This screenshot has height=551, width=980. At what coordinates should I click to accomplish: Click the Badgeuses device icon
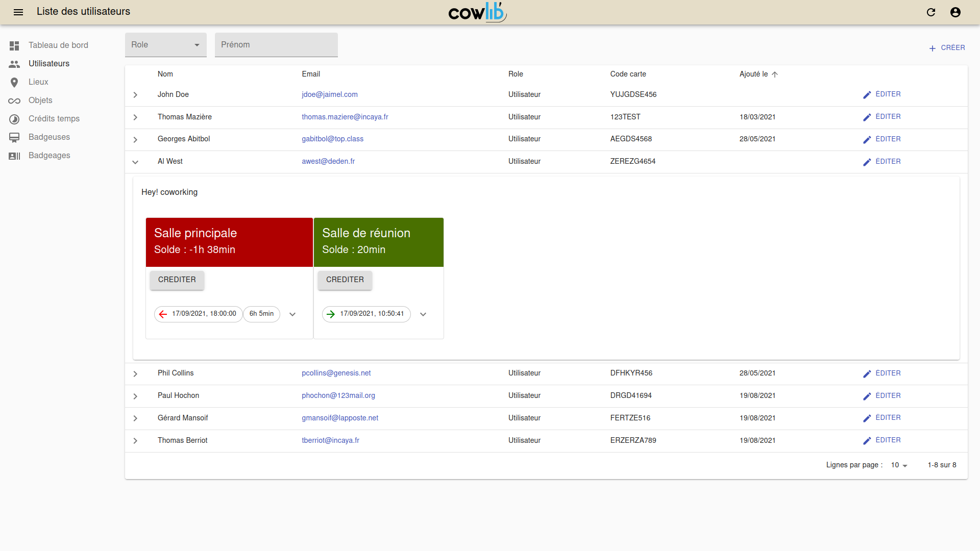click(14, 137)
